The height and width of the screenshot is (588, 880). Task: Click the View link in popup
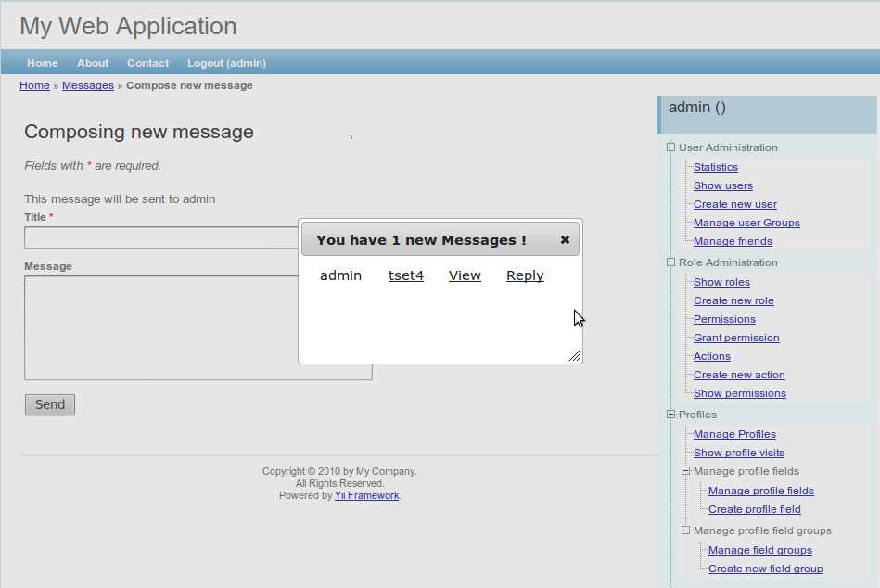(x=465, y=275)
